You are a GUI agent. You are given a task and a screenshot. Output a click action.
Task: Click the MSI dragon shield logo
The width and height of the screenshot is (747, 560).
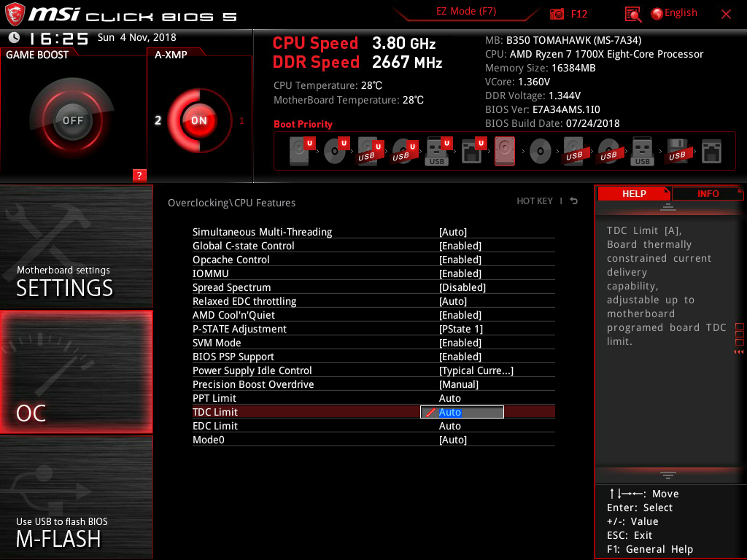pyautogui.click(x=15, y=15)
